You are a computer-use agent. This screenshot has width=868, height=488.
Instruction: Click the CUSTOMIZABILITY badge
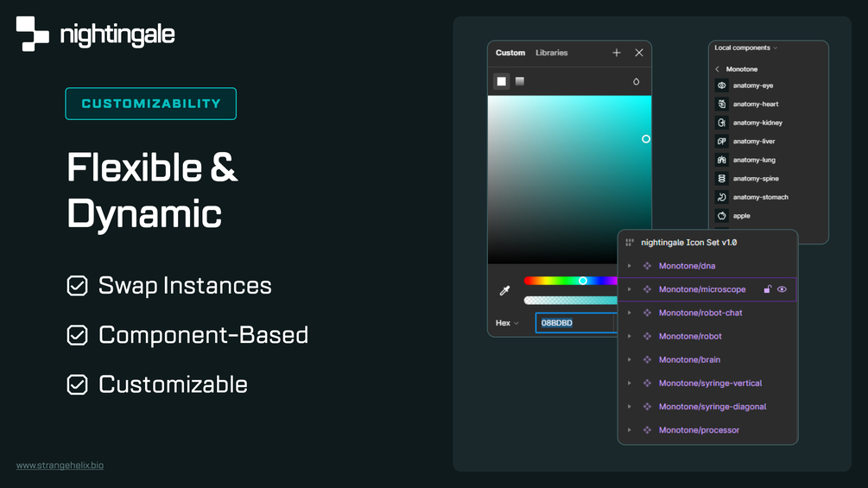click(x=150, y=104)
